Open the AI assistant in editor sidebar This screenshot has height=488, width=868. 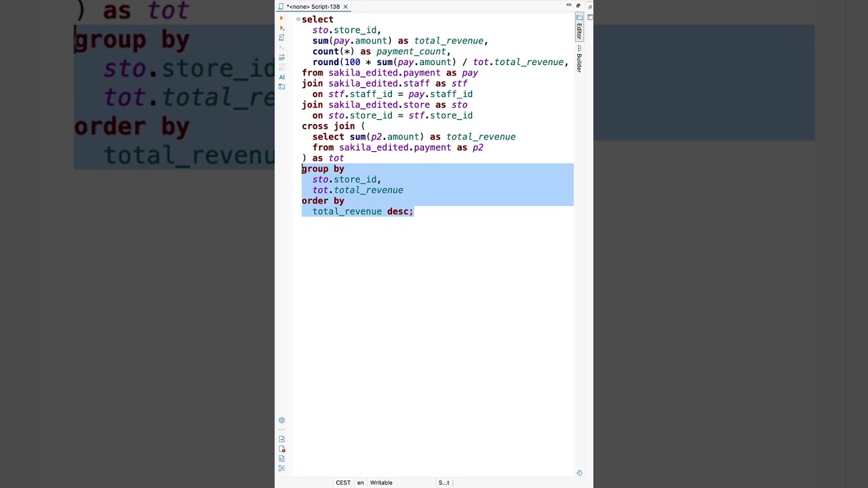tap(281, 77)
